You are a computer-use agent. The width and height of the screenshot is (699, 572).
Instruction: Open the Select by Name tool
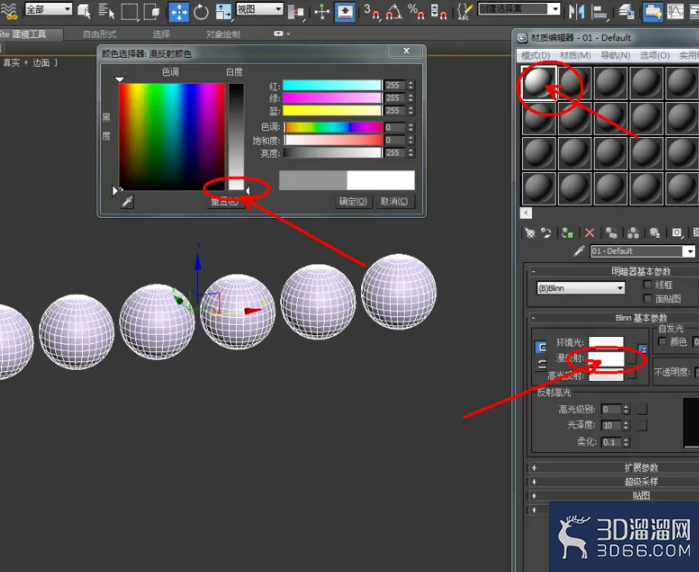[106, 11]
